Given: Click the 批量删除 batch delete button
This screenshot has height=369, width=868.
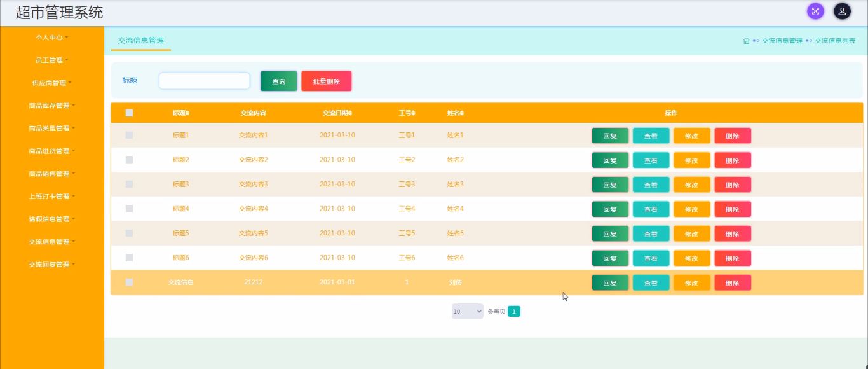Looking at the screenshot, I should (326, 81).
